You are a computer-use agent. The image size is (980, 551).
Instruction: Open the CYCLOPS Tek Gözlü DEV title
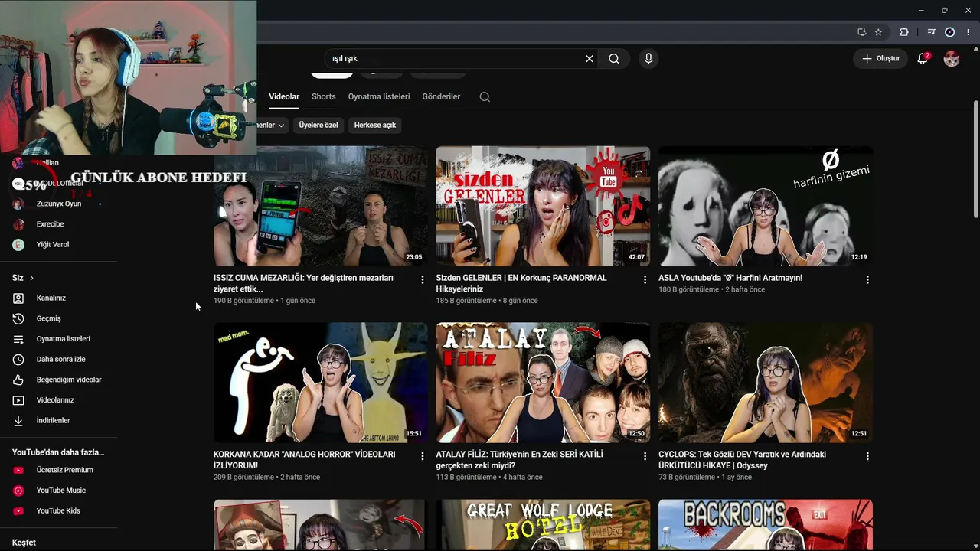pos(742,459)
